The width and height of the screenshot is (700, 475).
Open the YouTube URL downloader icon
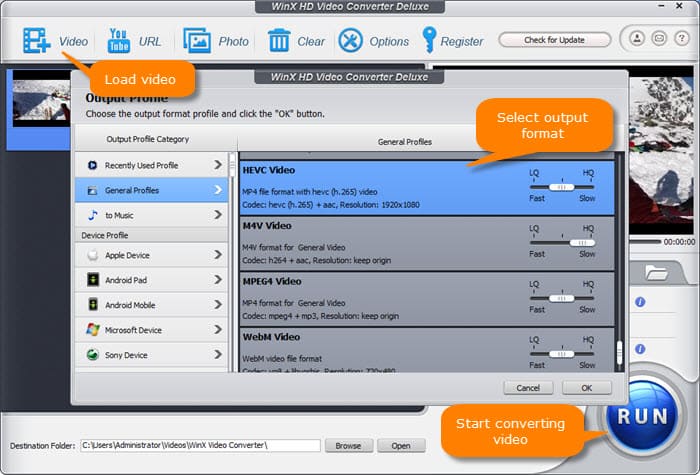[119, 41]
